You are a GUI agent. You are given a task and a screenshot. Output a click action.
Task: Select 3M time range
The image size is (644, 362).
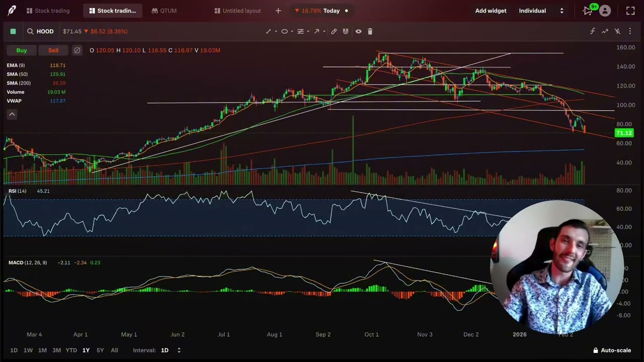(56, 350)
